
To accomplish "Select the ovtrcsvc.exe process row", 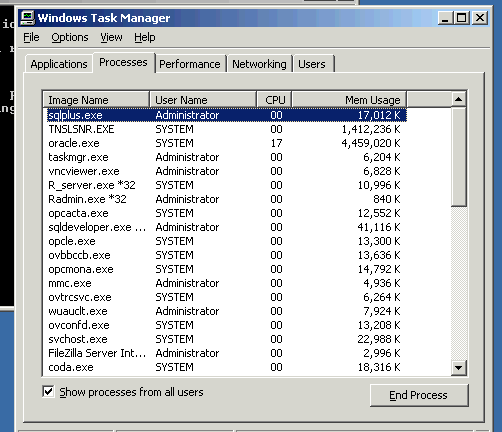I will point(227,297).
